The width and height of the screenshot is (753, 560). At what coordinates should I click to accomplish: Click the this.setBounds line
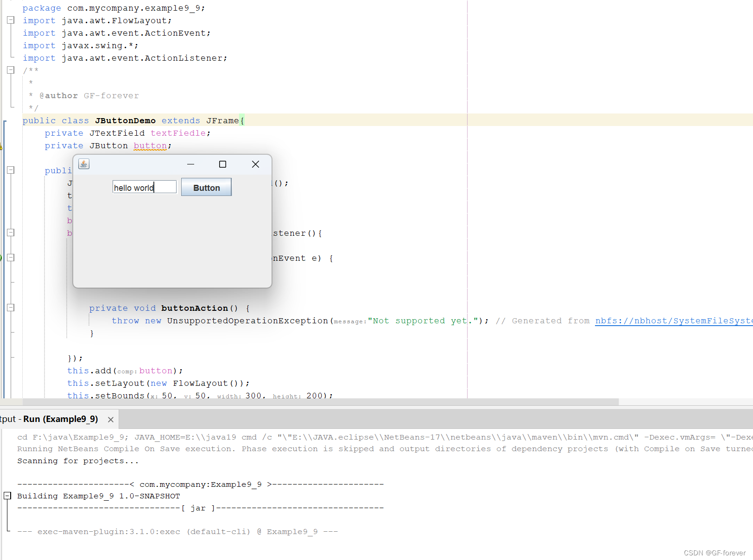[200, 395]
